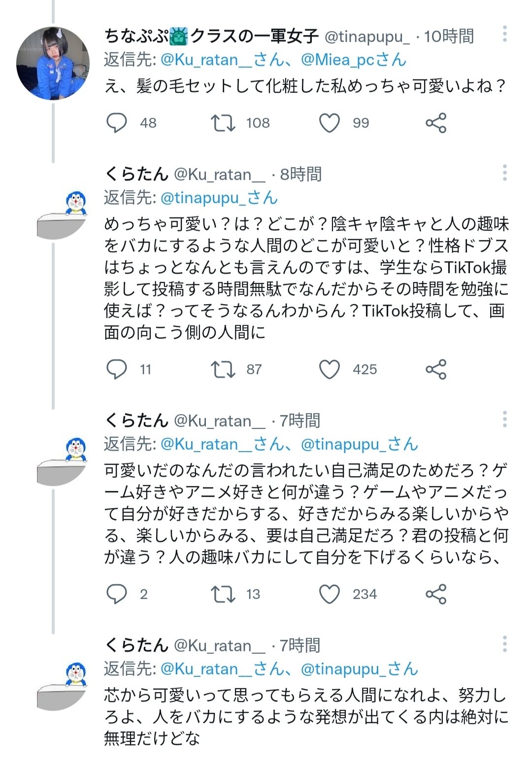The width and height of the screenshot is (532, 764).
Task: Share the tweet posted 8時間 ago
Action: coord(436,369)
